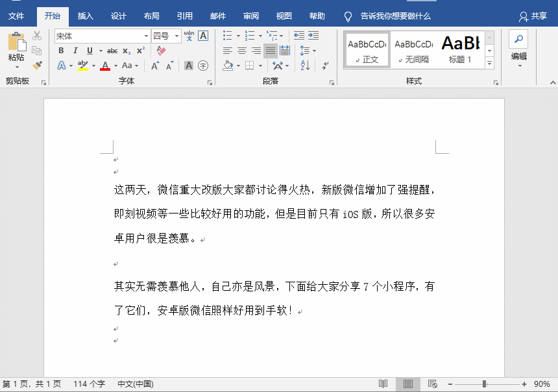Expand the styles gallery more button
Viewport: 558px width, 392px height.
pyautogui.click(x=490, y=64)
